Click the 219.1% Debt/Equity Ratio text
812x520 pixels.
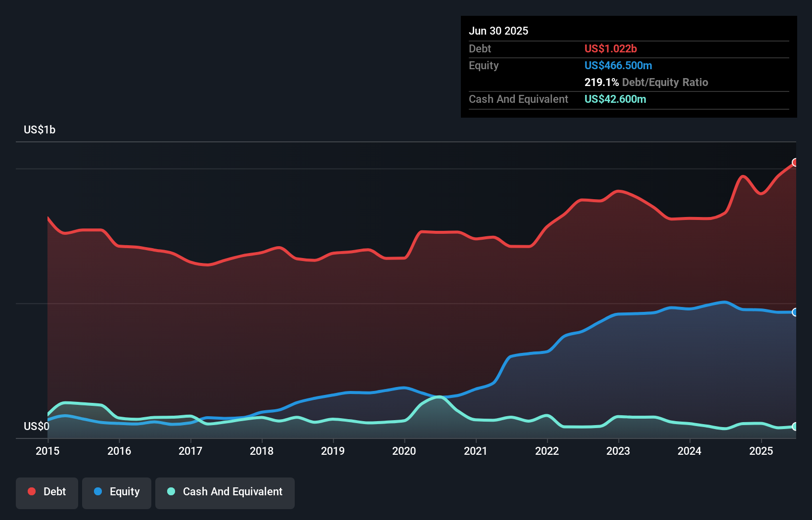646,82
